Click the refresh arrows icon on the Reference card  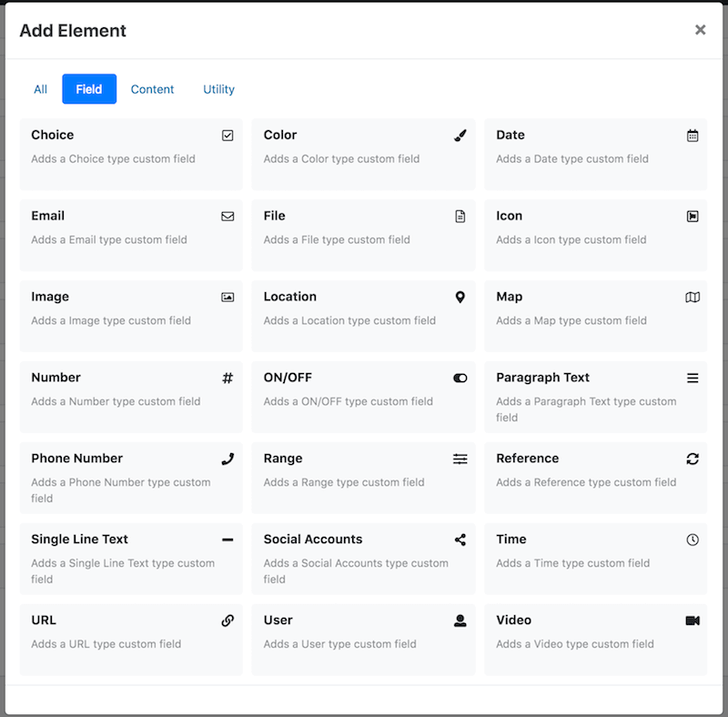(x=693, y=459)
